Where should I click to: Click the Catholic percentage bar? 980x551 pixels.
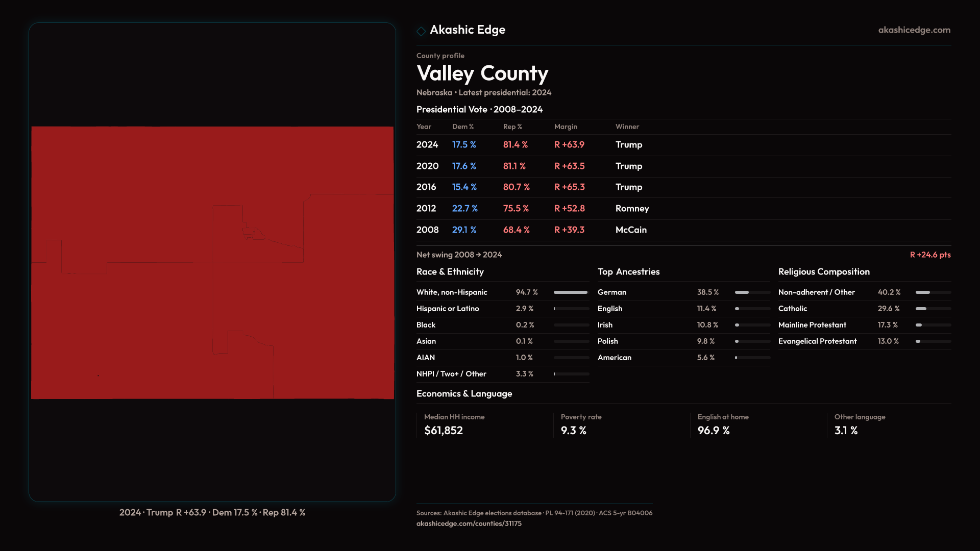point(933,309)
